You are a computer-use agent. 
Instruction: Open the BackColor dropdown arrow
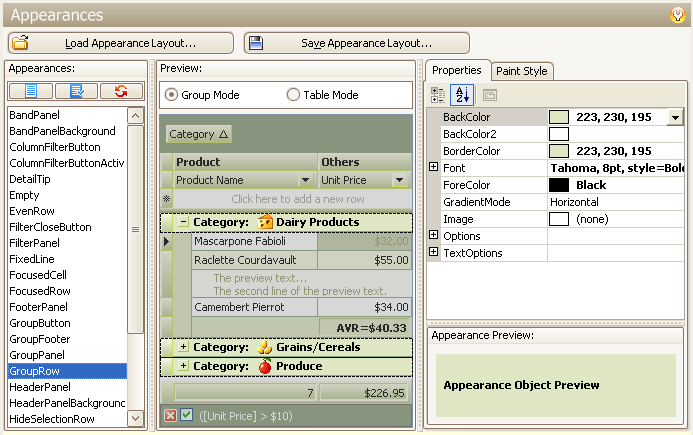click(x=675, y=117)
